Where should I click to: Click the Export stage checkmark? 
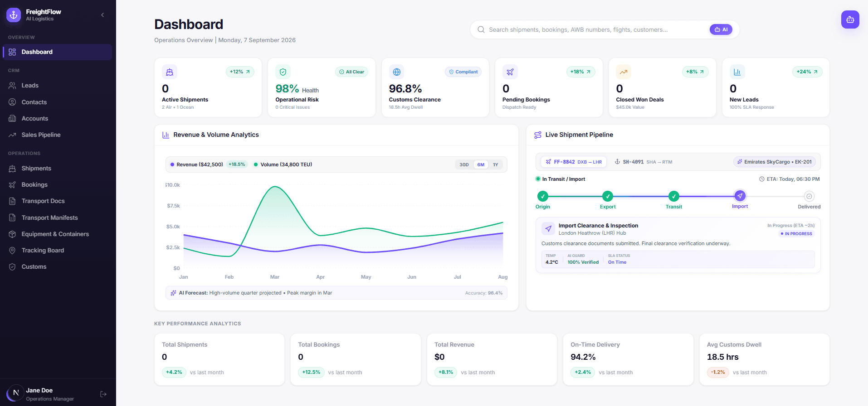(608, 196)
